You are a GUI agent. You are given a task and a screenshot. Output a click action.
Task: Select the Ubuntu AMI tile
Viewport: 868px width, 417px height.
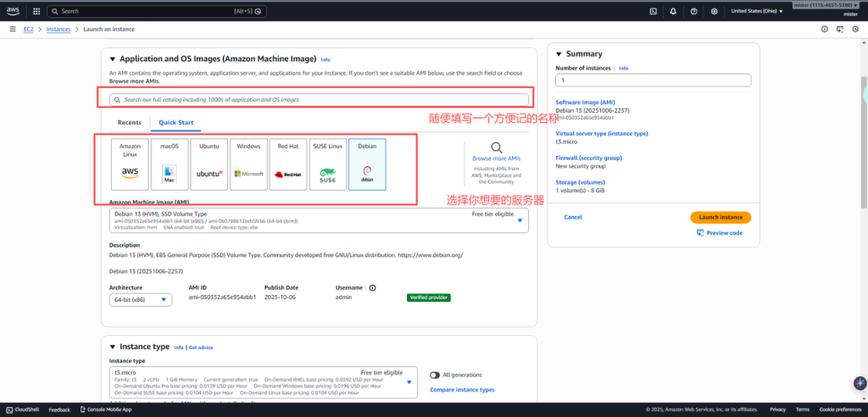point(209,164)
